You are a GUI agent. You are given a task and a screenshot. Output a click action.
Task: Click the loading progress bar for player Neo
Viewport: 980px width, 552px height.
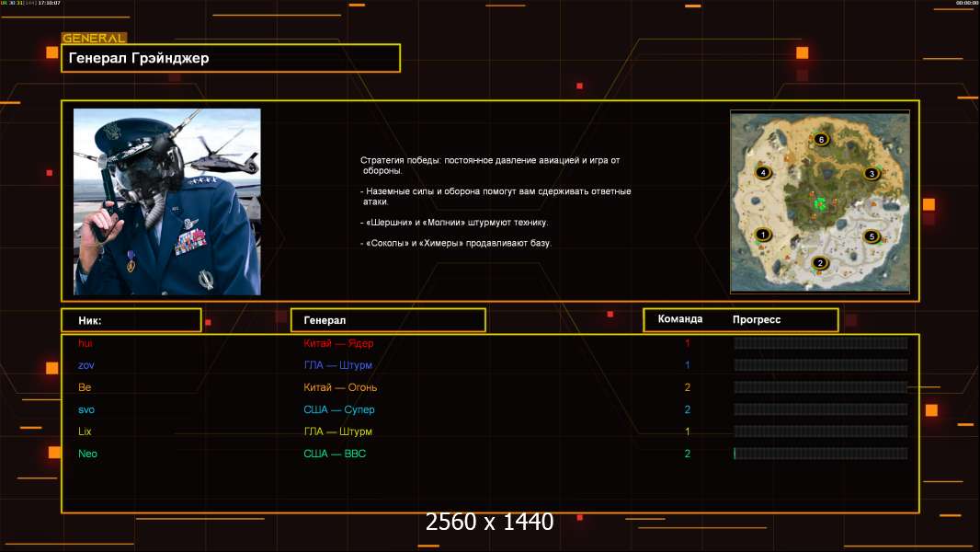pyautogui.click(x=820, y=454)
